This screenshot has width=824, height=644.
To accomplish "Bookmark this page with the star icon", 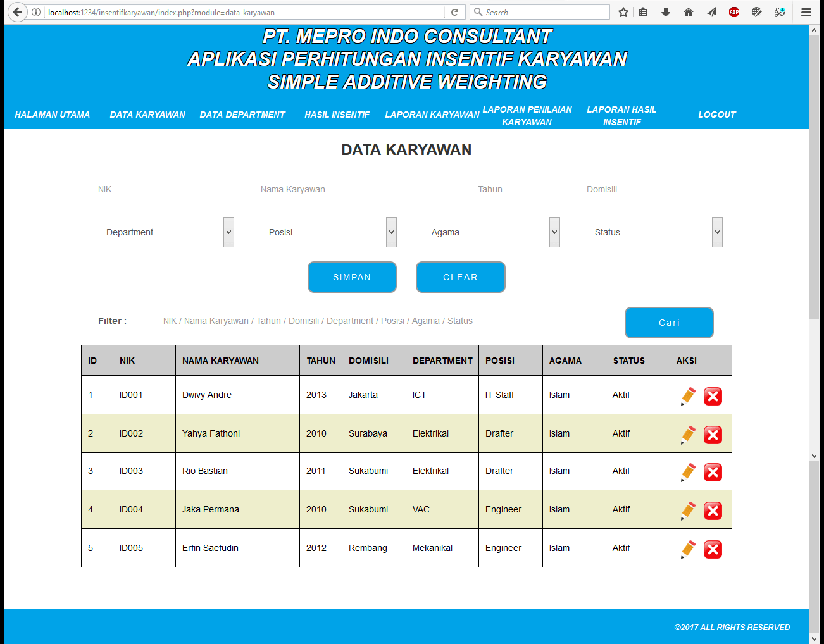I will pyautogui.click(x=623, y=12).
